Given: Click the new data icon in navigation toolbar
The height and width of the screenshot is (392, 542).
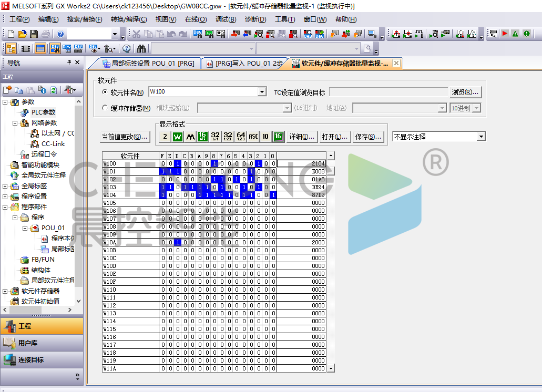Looking at the screenshot, I should (x=7, y=90).
